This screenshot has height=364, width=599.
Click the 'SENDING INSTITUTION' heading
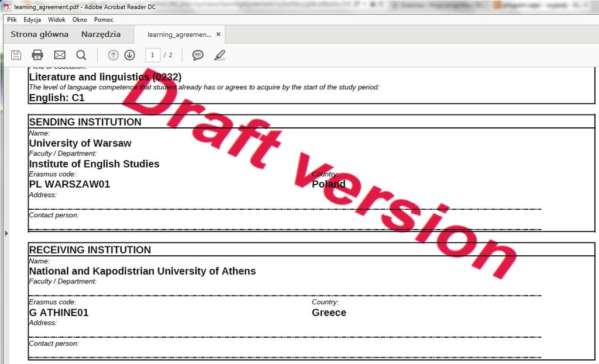(85, 122)
